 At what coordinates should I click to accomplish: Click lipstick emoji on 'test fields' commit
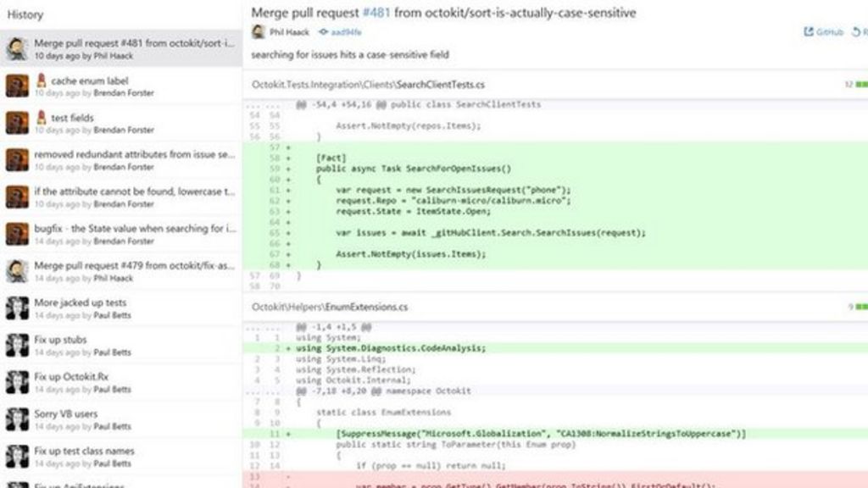(41, 118)
